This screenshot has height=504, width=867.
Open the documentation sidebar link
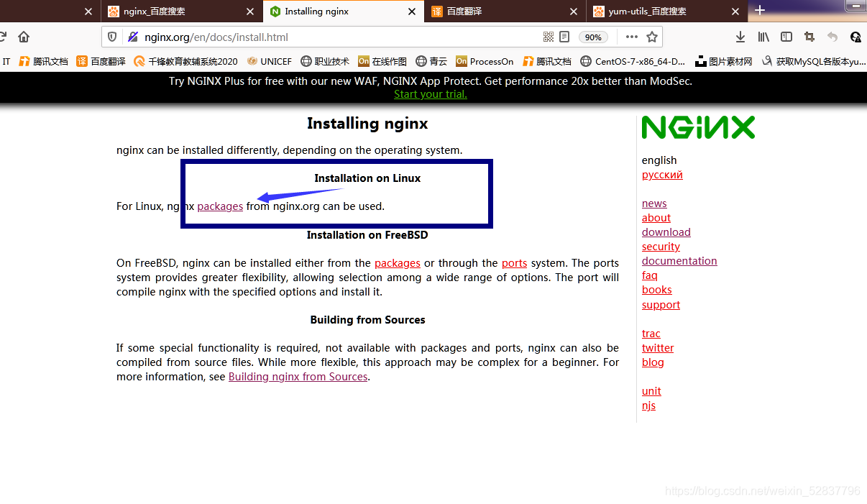pyautogui.click(x=679, y=261)
